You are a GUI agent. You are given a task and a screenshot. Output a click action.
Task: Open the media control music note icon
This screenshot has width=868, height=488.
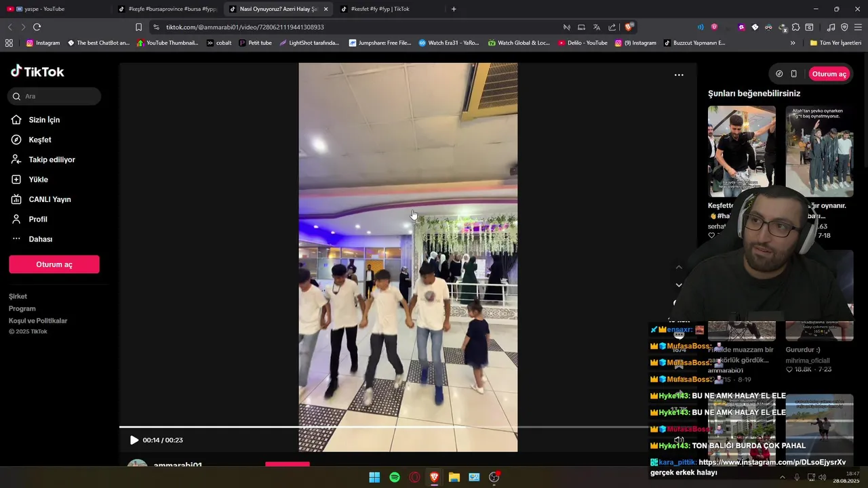pos(831,27)
